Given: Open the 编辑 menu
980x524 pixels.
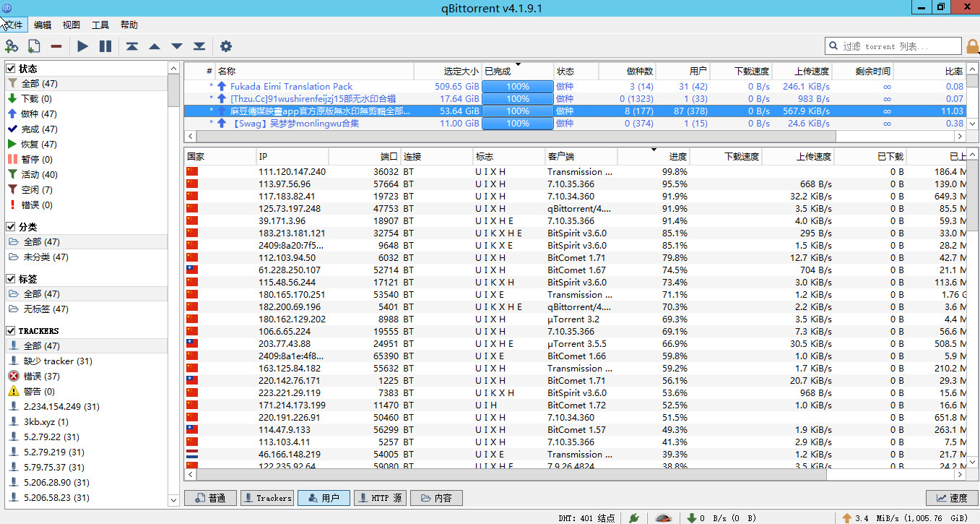Looking at the screenshot, I should point(43,25).
